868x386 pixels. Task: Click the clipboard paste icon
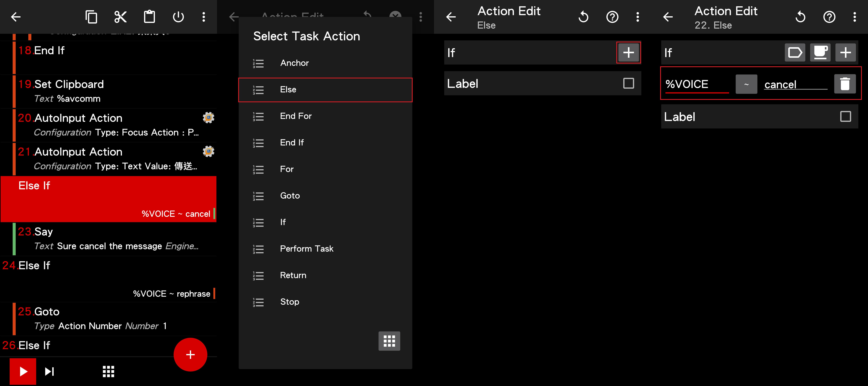point(149,17)
